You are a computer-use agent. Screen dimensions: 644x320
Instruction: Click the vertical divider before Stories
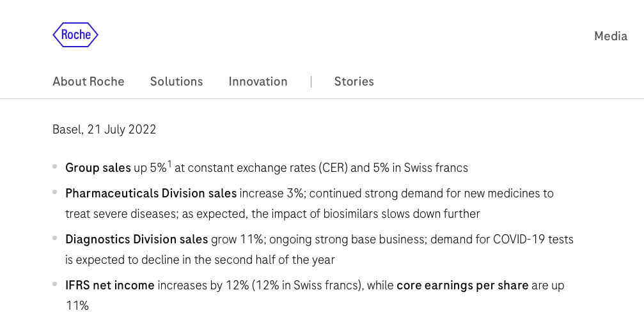coord(311,82)
